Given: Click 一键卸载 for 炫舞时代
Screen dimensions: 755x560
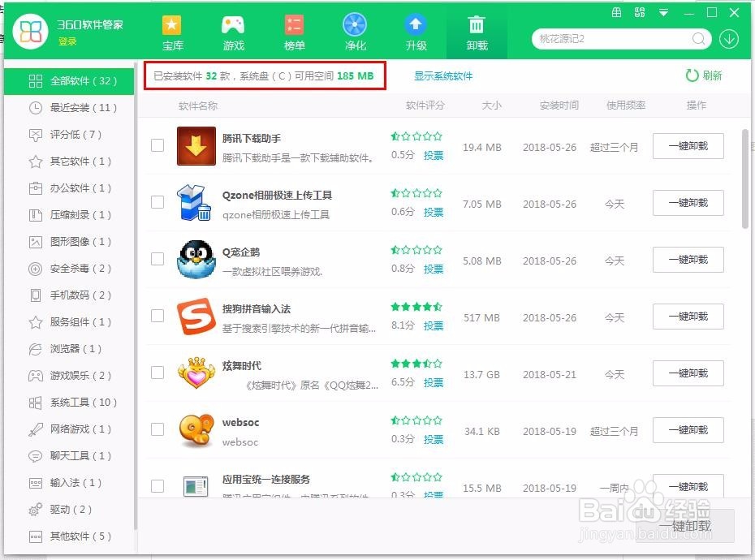Looking at the screenshot, I should (x=688, y=373).
